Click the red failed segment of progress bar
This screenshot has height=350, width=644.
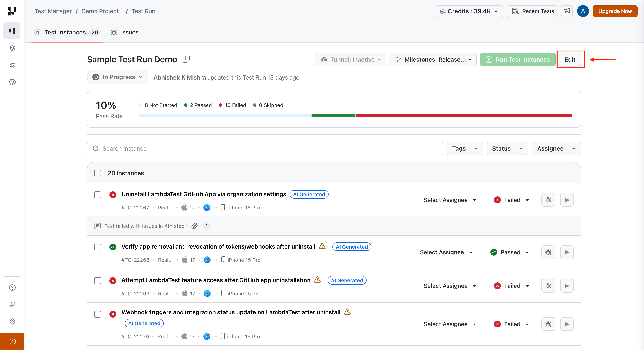[x=464, y=116]
